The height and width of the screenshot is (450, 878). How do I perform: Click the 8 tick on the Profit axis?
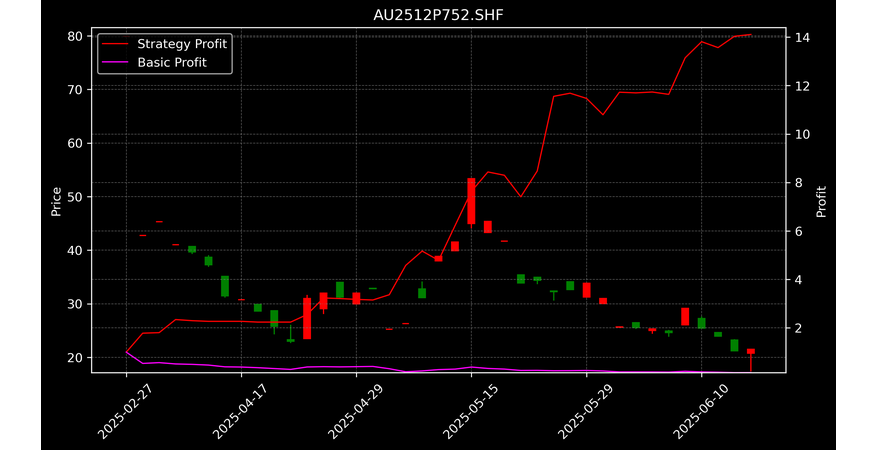pyautogui.click(x=798, y=183)
